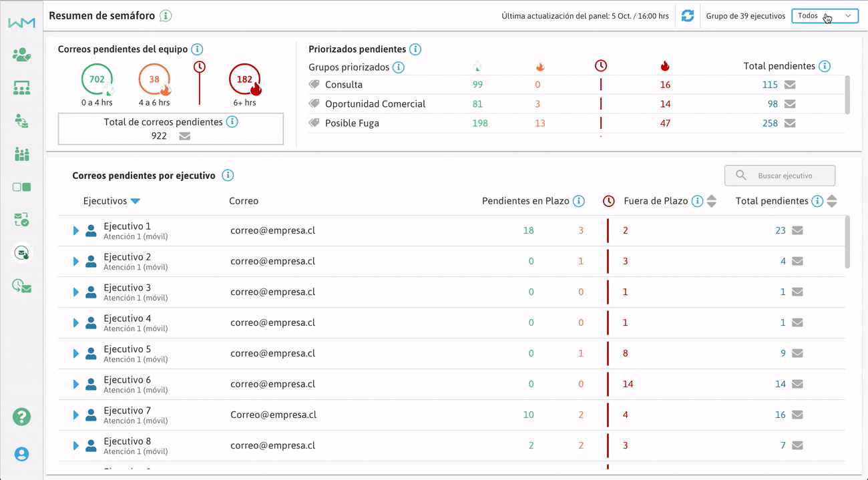Click the WM logo in sidebar

pyautogui.click(x=21, y=23)
